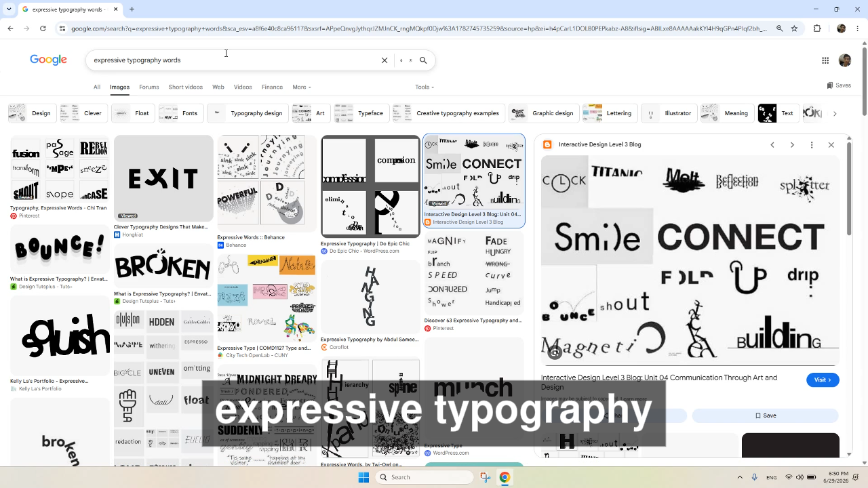Switch to the All results tab
Screen dimensions: 868x488
pyautogui.click(x=97, y=87)
